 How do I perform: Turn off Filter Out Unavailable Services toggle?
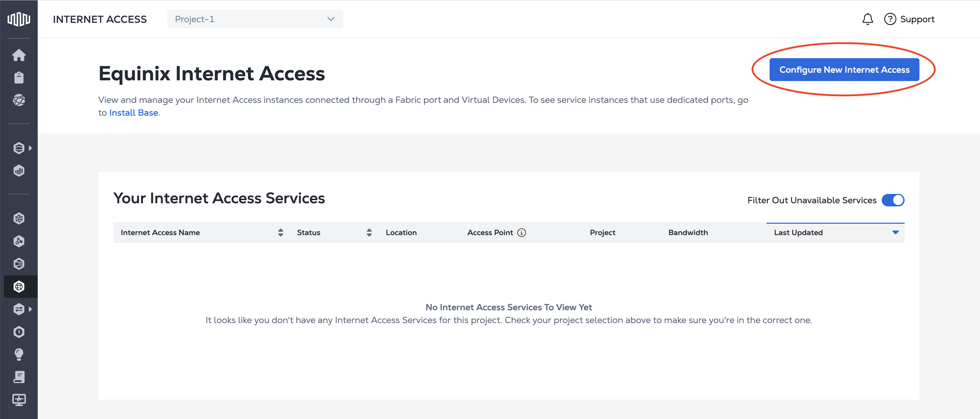[x=892, y=200]
